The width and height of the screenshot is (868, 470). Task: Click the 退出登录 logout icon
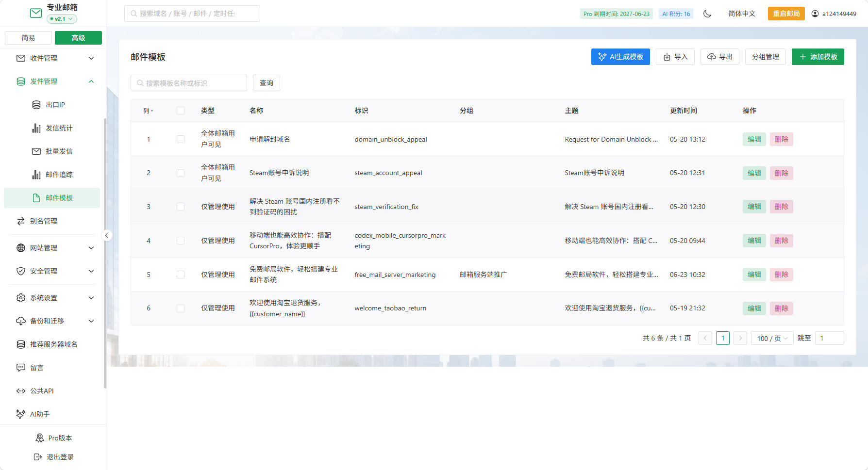click(37, 457)
